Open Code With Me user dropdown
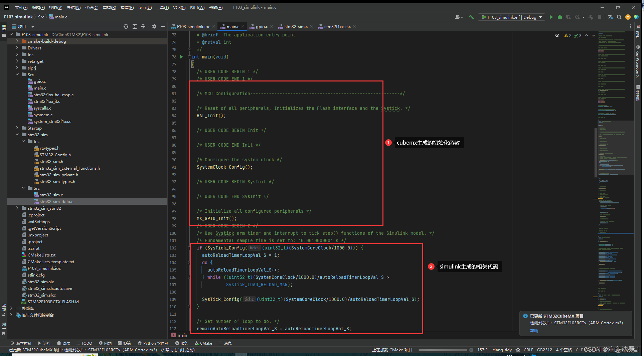Viewport: 644px width, 356px height. [x=459, y=17]
